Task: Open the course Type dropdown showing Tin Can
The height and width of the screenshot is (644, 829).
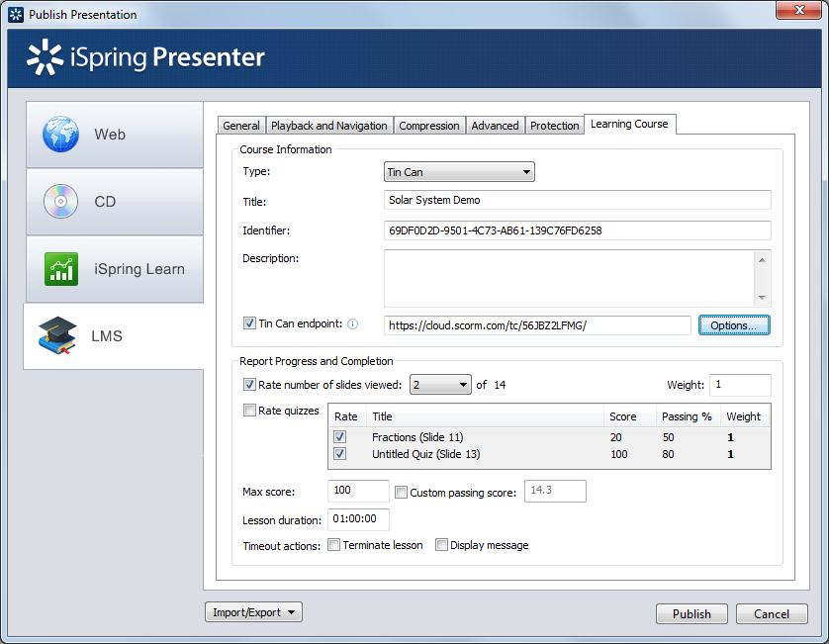Action: tap(459, 172)
